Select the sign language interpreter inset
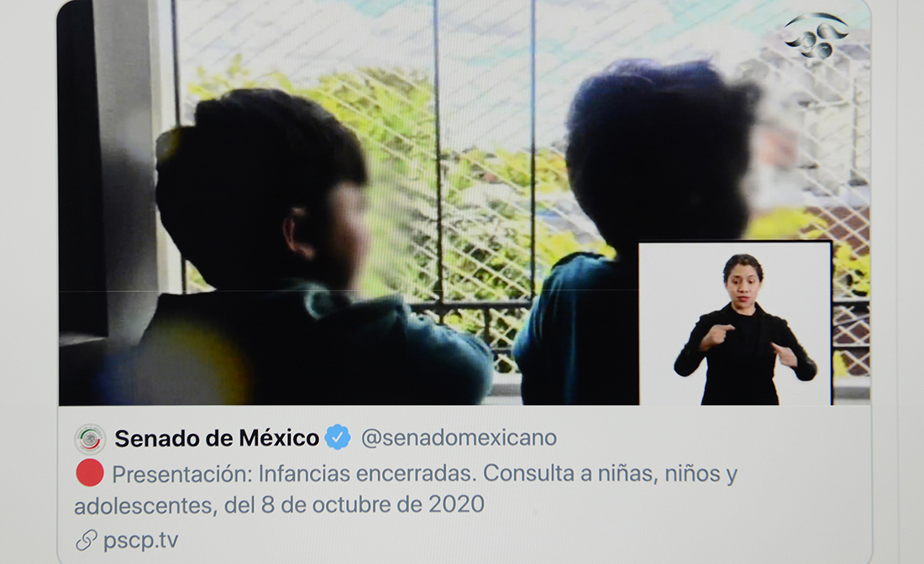 pos(736,323)
